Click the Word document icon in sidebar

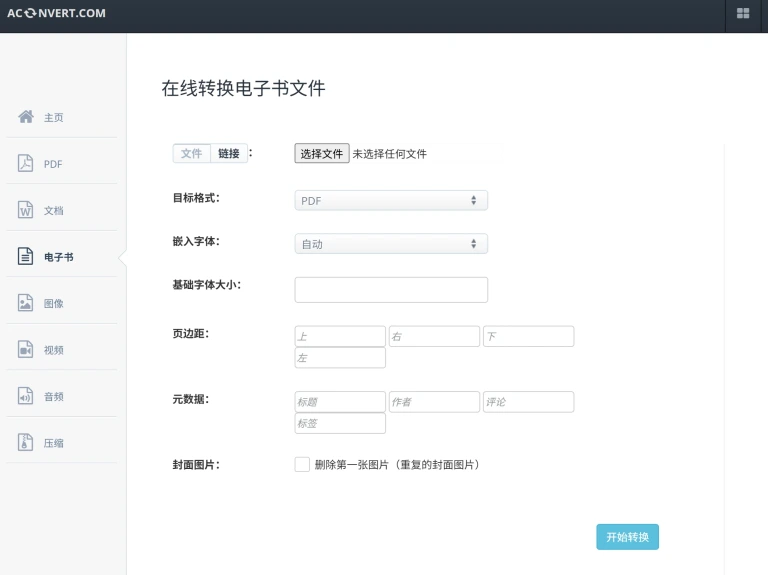coord(25,210)
